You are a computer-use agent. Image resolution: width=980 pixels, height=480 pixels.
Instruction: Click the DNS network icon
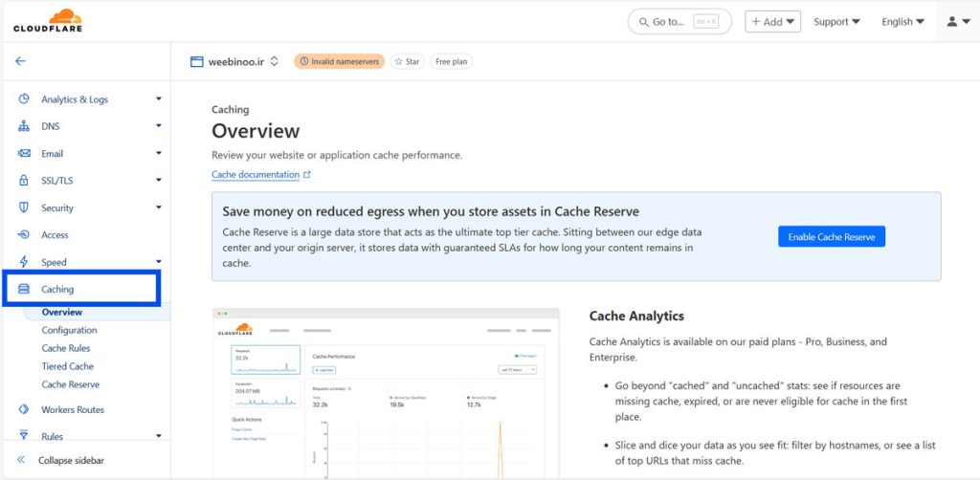tap(24, 126)
